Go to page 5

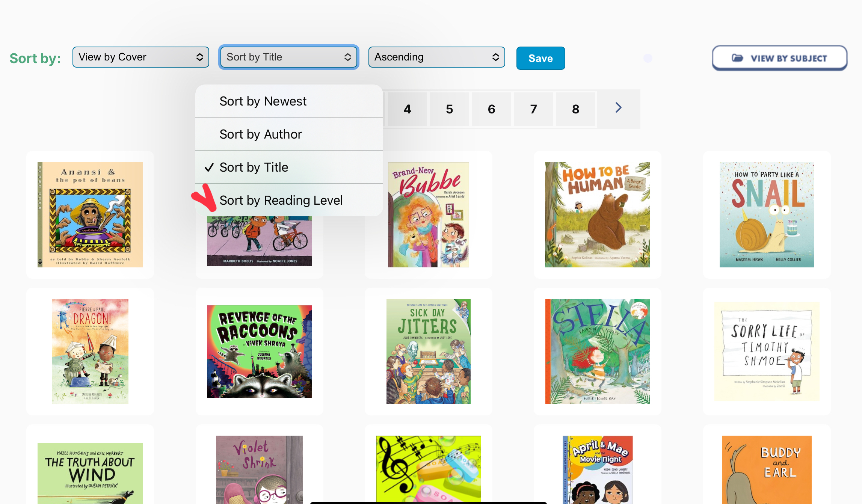[x=449, y=109]
